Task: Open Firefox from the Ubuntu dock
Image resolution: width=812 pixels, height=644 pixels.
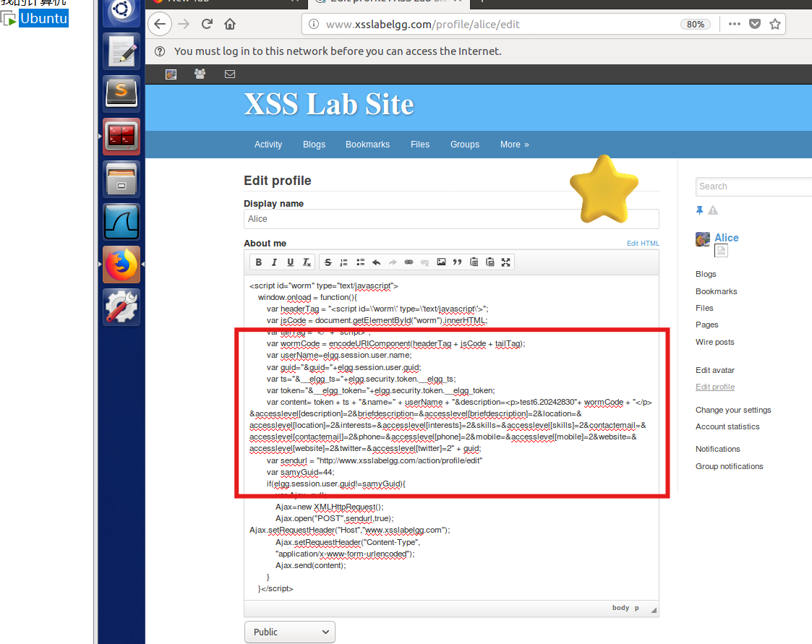Action: [x=121, y=265]
